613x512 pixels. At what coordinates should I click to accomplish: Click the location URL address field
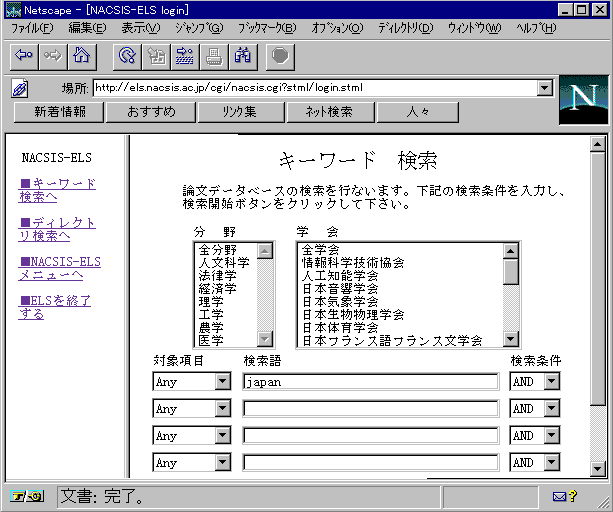pos(315,88)
